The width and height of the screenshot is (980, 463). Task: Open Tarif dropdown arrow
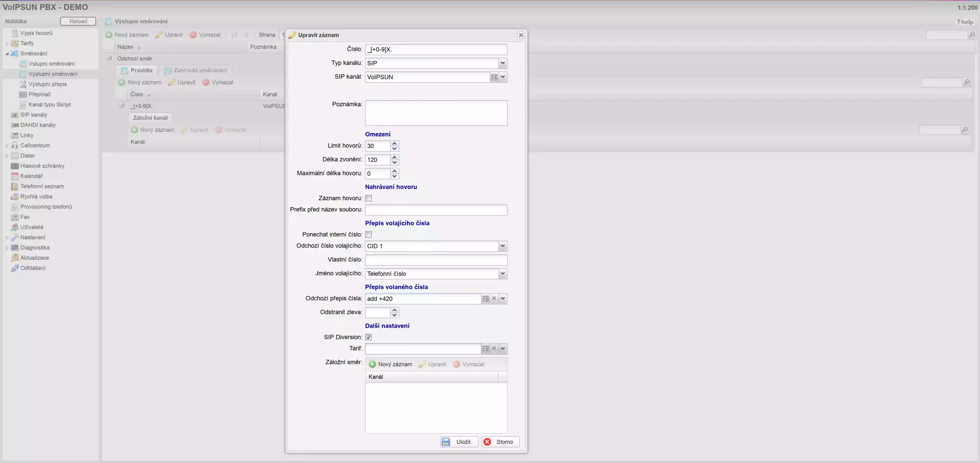[x=502, y=348]
